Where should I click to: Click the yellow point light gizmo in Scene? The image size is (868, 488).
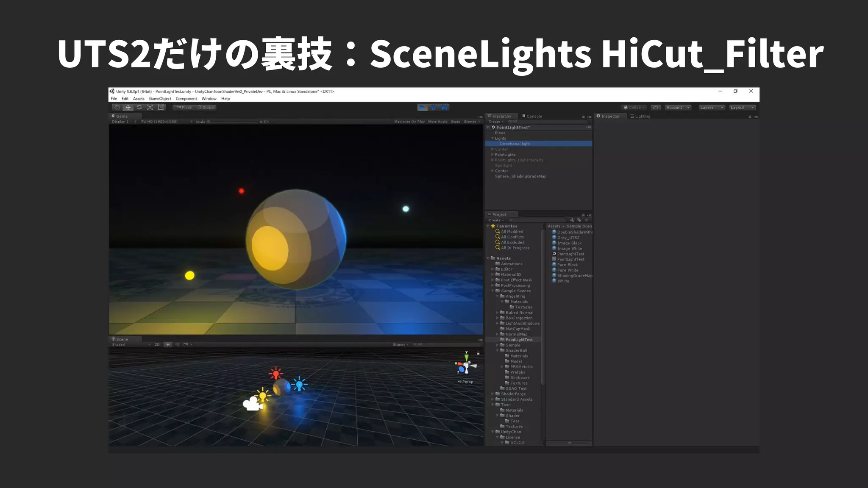[x=263, y=395]
